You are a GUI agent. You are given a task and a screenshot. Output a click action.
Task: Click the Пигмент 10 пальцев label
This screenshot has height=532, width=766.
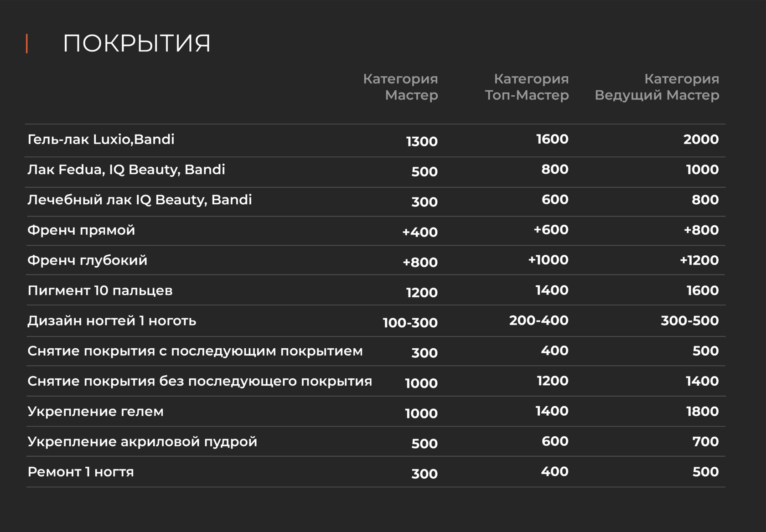point(100,290)
